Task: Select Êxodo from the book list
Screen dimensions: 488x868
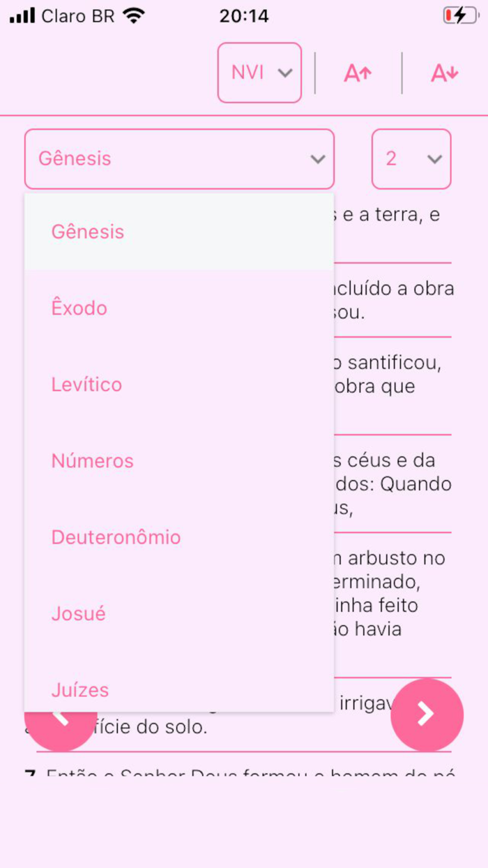Action: pos(79,308)
